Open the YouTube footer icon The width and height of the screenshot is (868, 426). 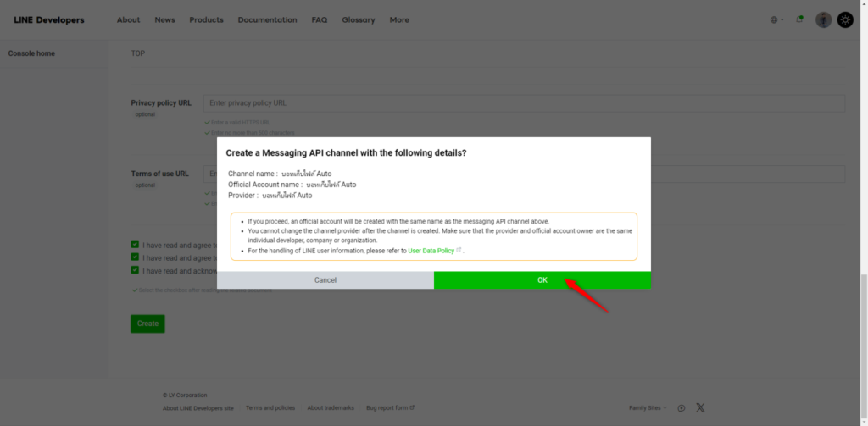click(x=682, y=407)
